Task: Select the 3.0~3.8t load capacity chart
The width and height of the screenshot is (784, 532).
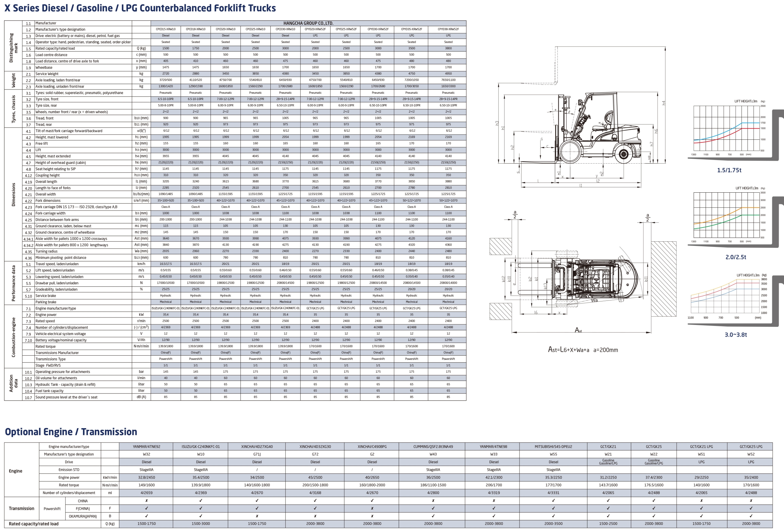Action: tap(725, 297)
